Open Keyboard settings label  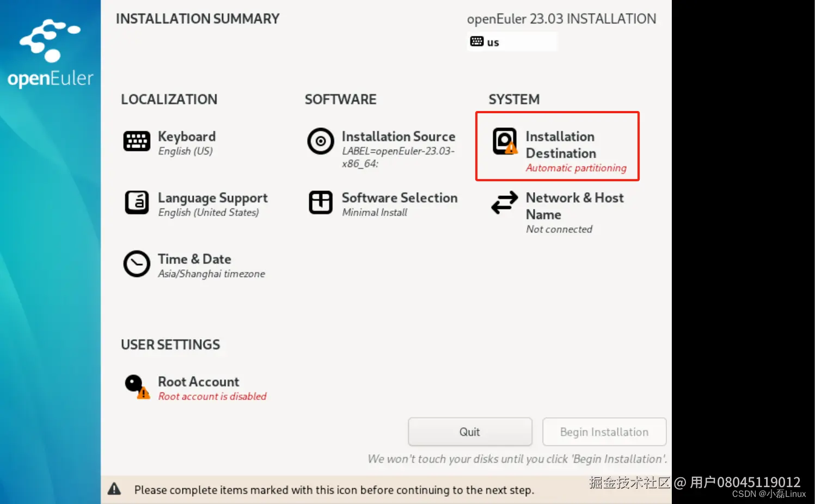187,136
